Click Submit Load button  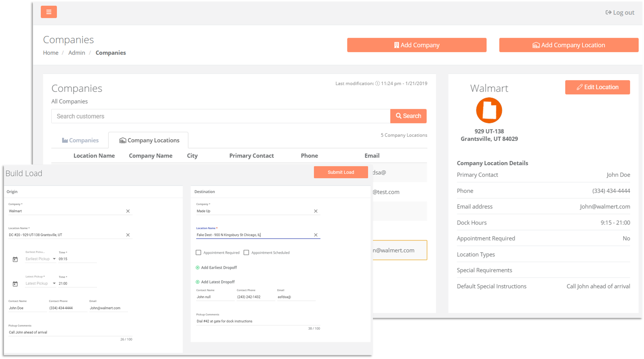(340, 172)
